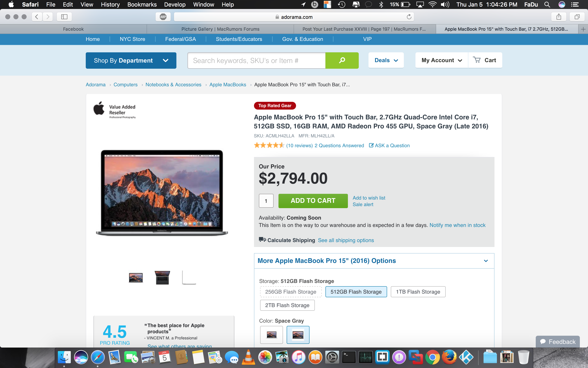Add a new Safari tab
This screenshot has height=368, width=588.
(x=583, y=29)
